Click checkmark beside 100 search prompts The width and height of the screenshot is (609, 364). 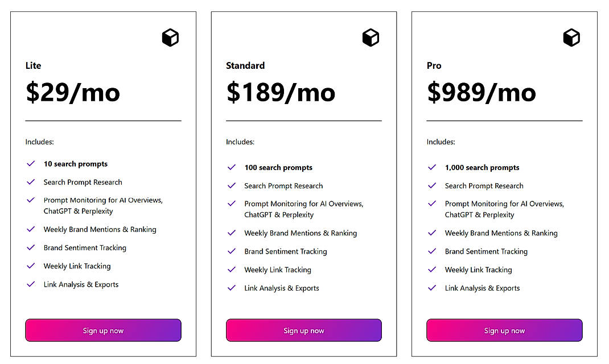point(232,167)
